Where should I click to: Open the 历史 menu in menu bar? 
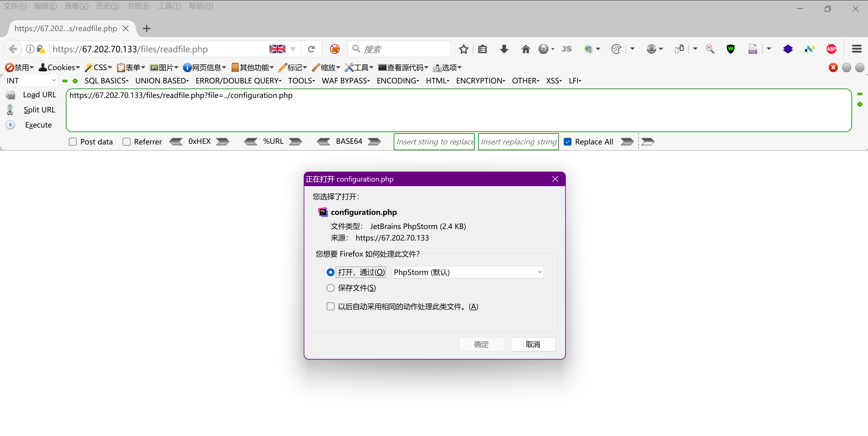click(x=107, y=6)
